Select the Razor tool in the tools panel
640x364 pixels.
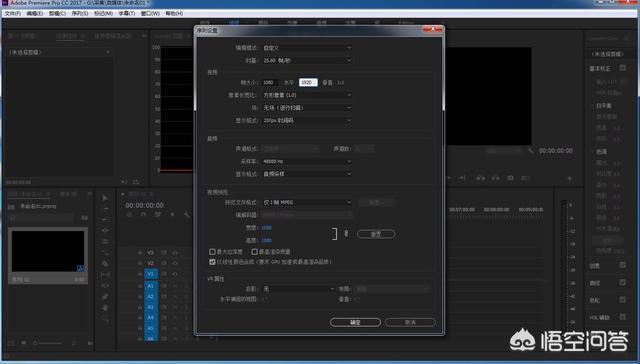click(x=105, y=264)
